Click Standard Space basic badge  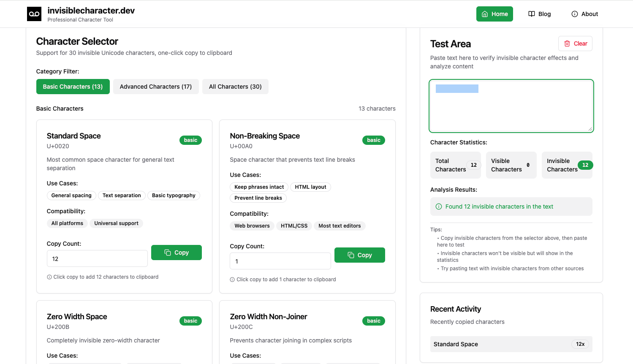coord(190,140)
